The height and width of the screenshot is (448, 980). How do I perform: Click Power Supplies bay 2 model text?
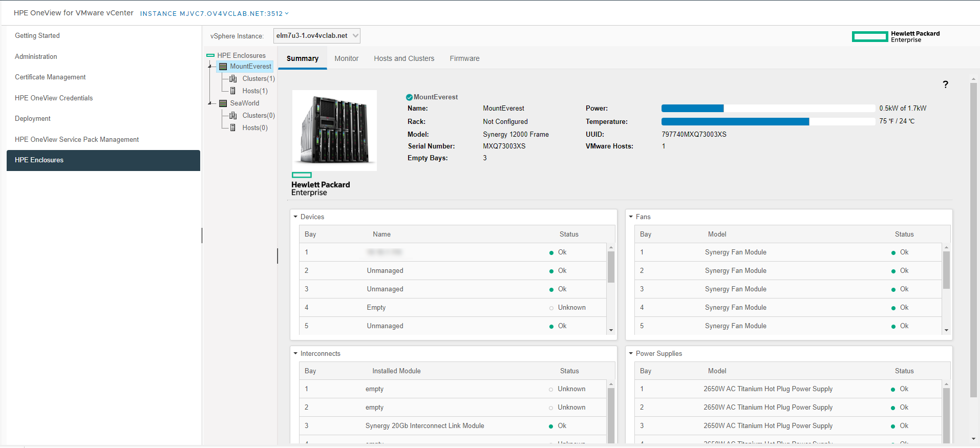768,408
